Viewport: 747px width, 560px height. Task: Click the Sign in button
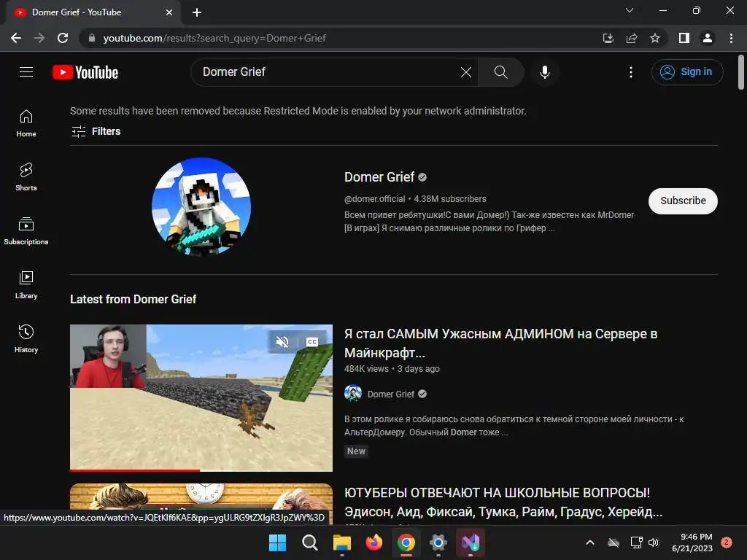[x=687, y=72]
